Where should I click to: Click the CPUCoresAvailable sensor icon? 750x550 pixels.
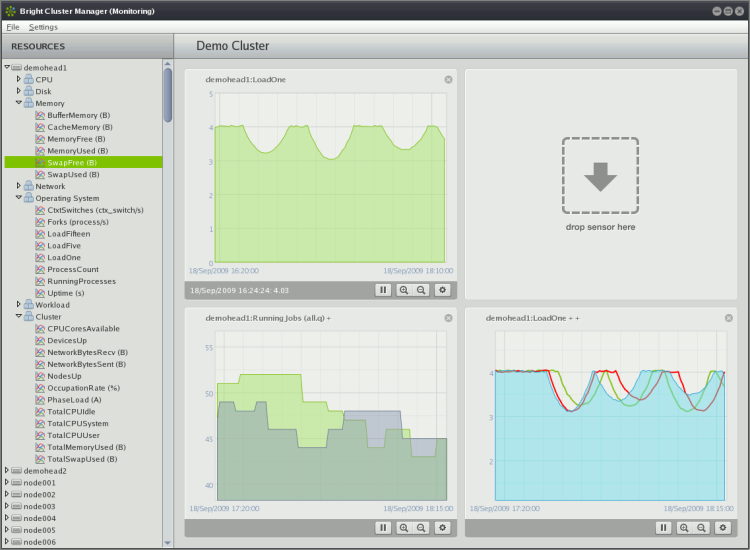(40, 329)
